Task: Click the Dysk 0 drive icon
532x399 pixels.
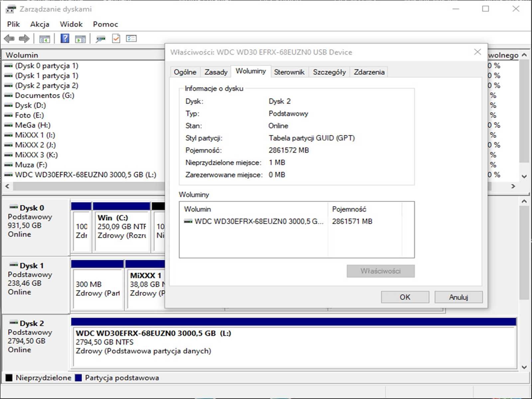Action: pos(14,207)
